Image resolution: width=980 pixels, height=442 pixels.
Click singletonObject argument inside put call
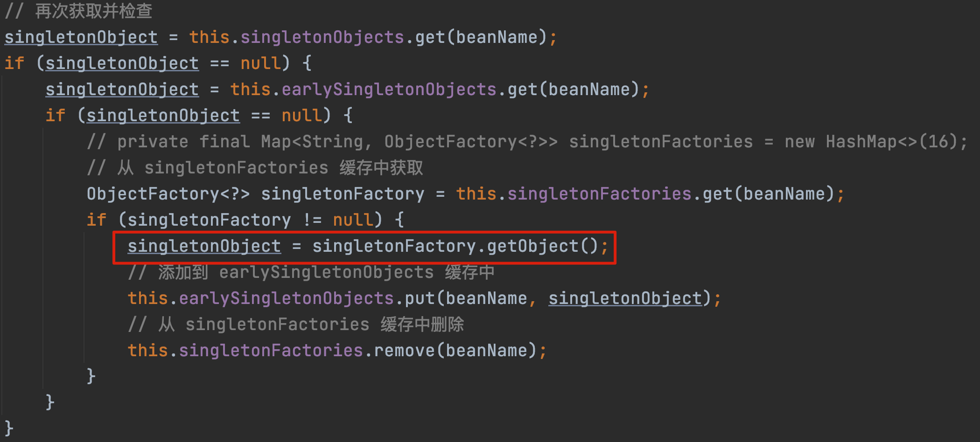(625, 298)
